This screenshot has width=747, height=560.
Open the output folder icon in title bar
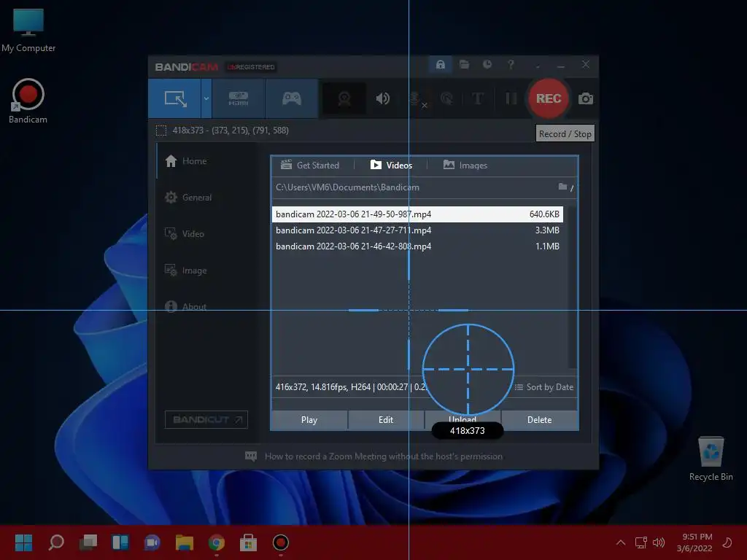click(464, 64)
